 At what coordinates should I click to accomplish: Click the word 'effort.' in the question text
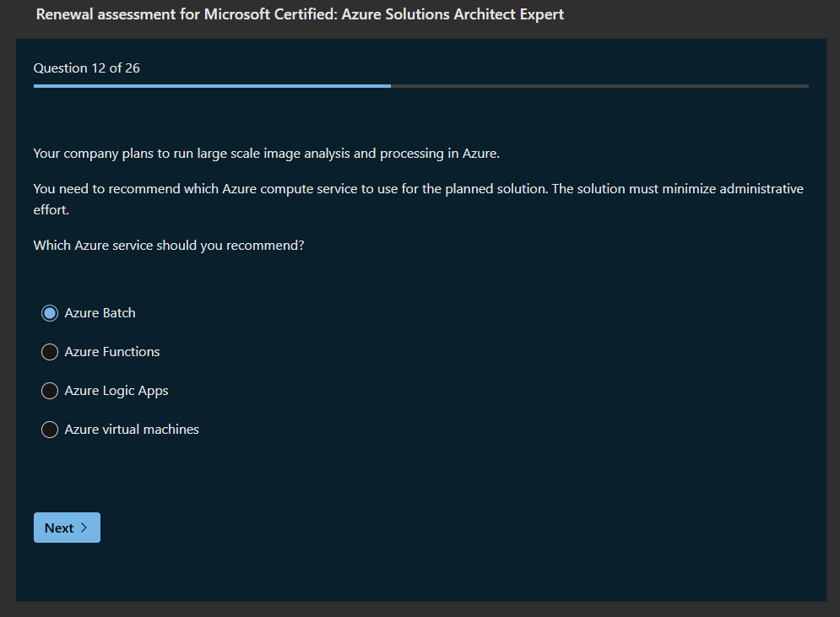tap(51, 210)
